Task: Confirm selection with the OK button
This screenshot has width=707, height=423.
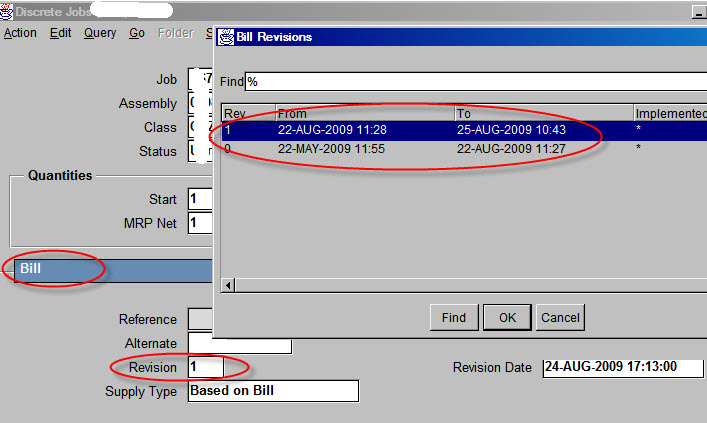Action: (x=507, y=317)
